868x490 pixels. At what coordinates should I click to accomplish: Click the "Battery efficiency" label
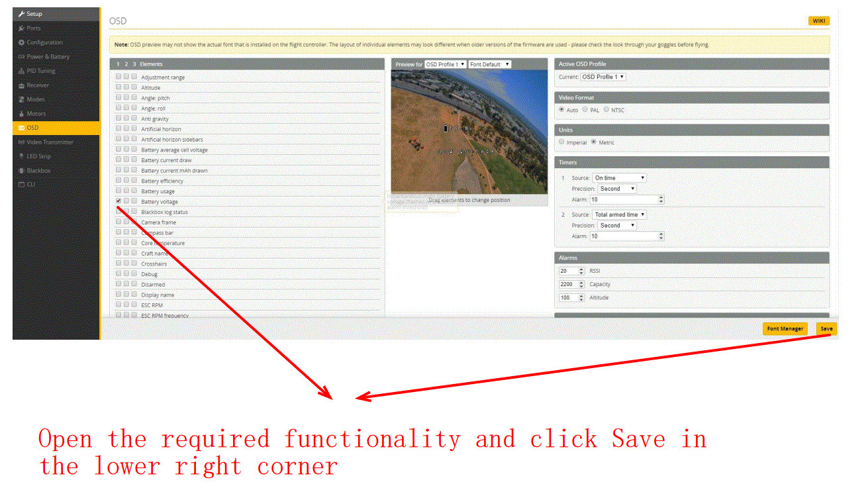tap(162, 181)
